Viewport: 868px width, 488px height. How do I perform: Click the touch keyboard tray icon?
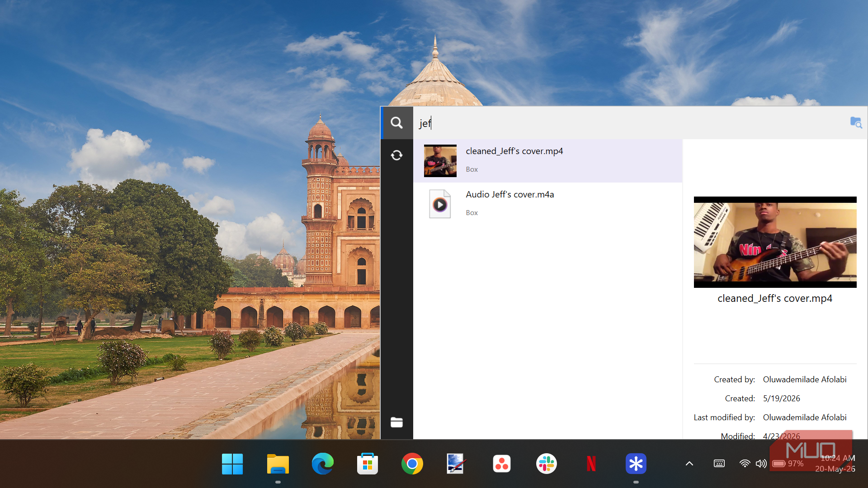pos(719,464)
